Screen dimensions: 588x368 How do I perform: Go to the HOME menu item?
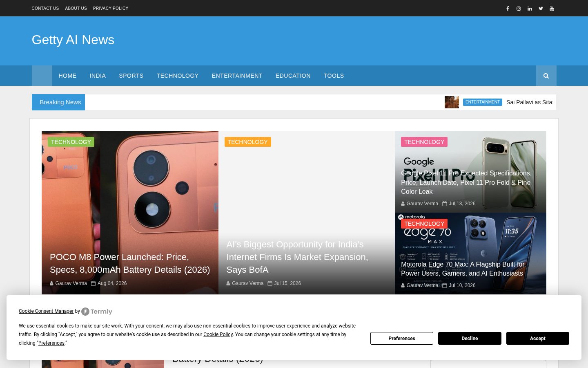pyautogui.click(x=67, y=76)
